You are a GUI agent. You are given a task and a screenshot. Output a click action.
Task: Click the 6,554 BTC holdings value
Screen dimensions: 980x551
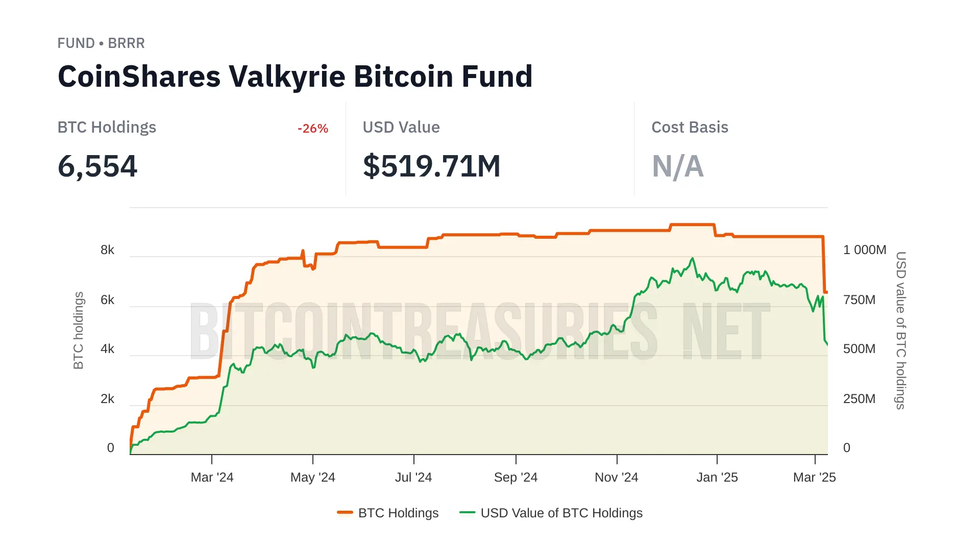tap(97, 166)
